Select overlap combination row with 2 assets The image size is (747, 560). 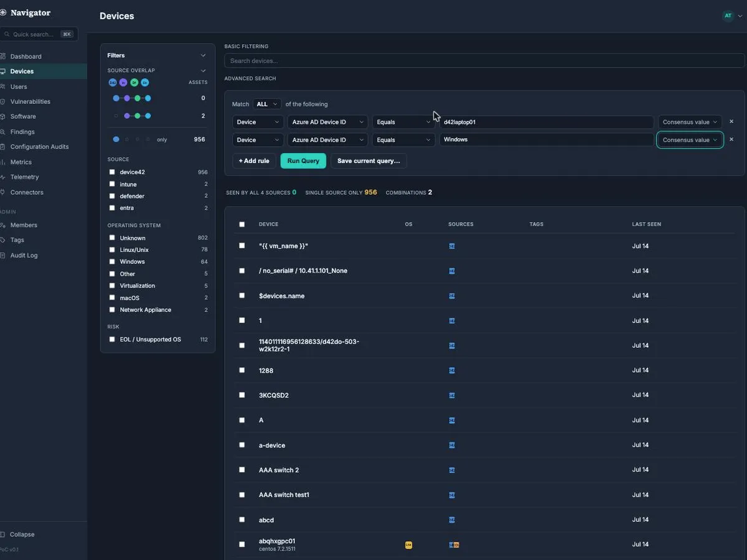click(157, 116)
